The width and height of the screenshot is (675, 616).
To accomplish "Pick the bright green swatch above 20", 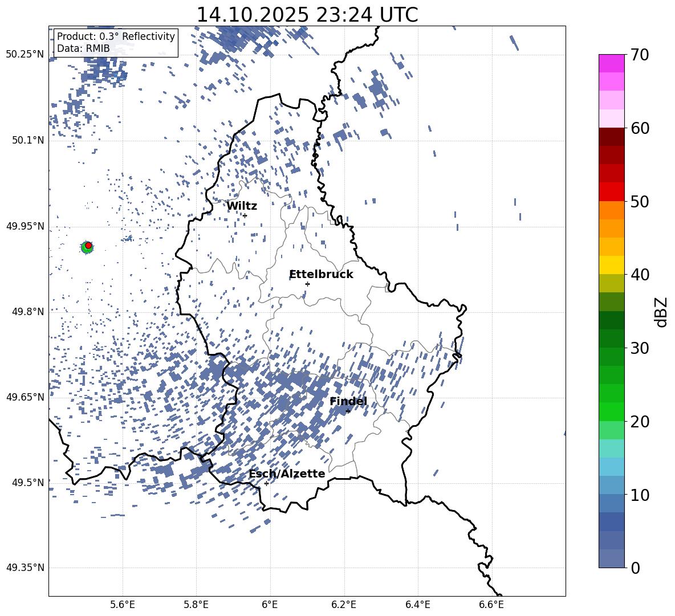I will point(611,412).
